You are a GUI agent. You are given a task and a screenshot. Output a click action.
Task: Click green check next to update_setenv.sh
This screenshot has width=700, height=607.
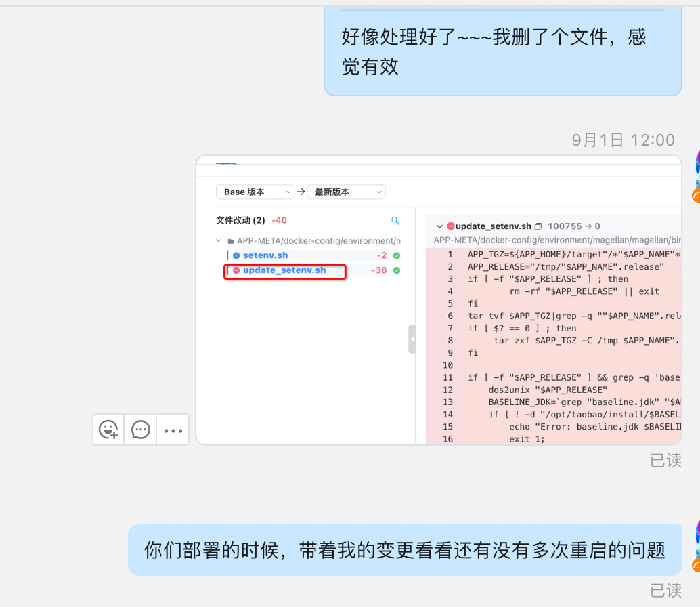click(397, 271)
